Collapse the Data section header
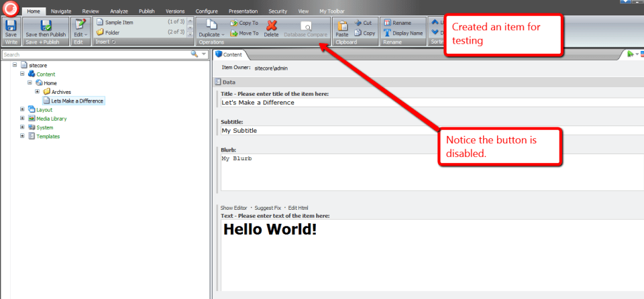 pyautogui.click(x=217, y=82)
